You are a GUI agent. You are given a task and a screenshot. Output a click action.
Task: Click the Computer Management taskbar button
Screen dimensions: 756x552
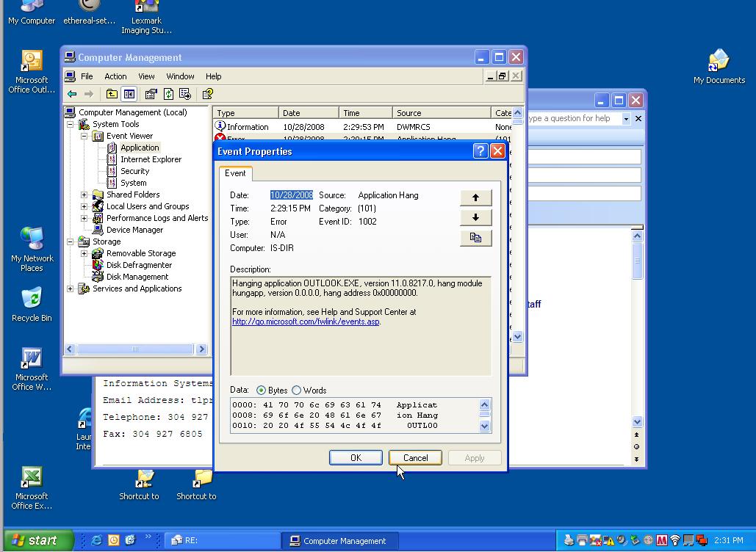pos(340,540)
